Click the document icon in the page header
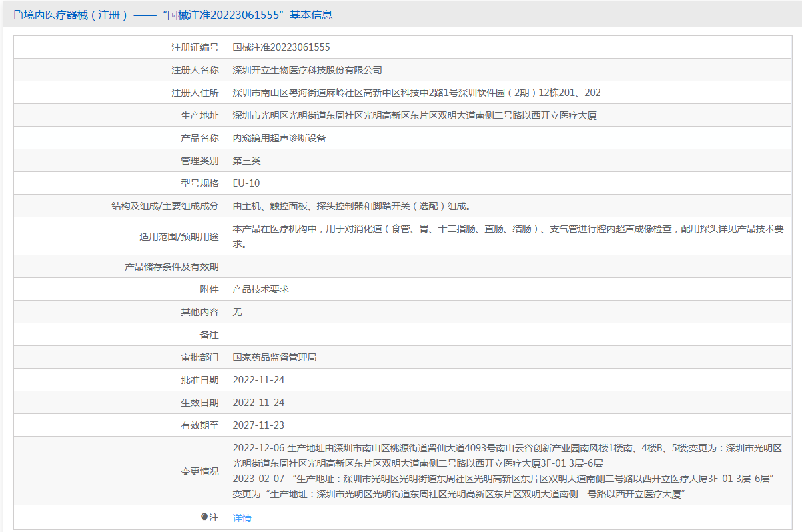Image resolution: width=802 pixels, height=532 pixels. (x=18, y=15)
